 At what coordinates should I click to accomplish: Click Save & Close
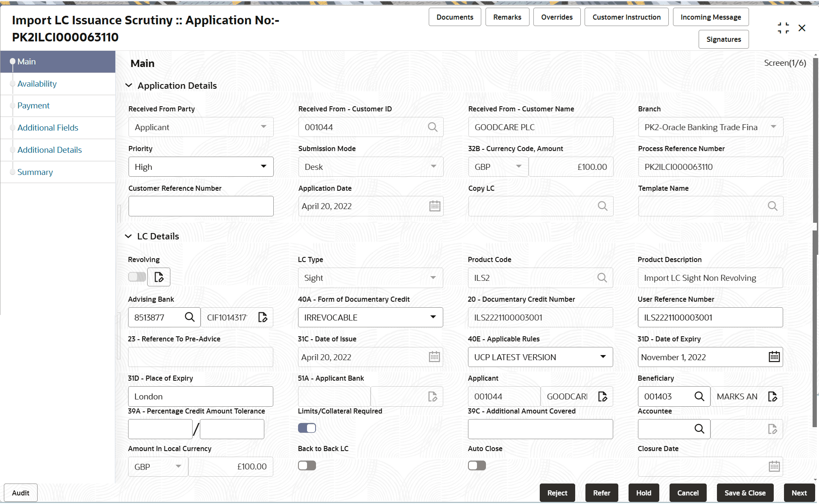(x=745, y=492)
